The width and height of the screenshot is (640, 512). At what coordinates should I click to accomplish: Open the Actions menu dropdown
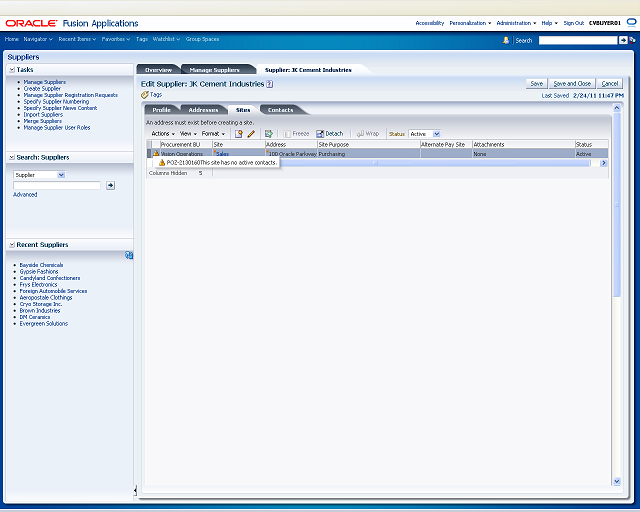point(163,134)
